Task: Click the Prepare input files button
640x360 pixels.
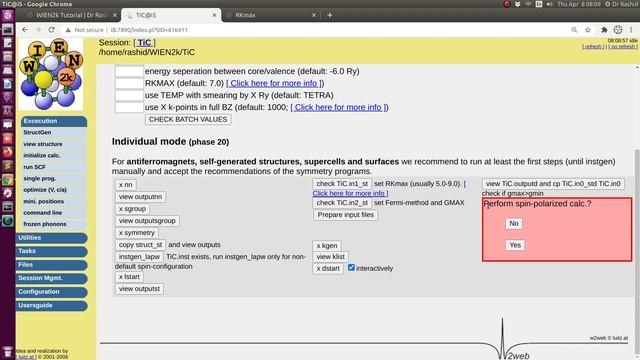Action: (346, 215)
